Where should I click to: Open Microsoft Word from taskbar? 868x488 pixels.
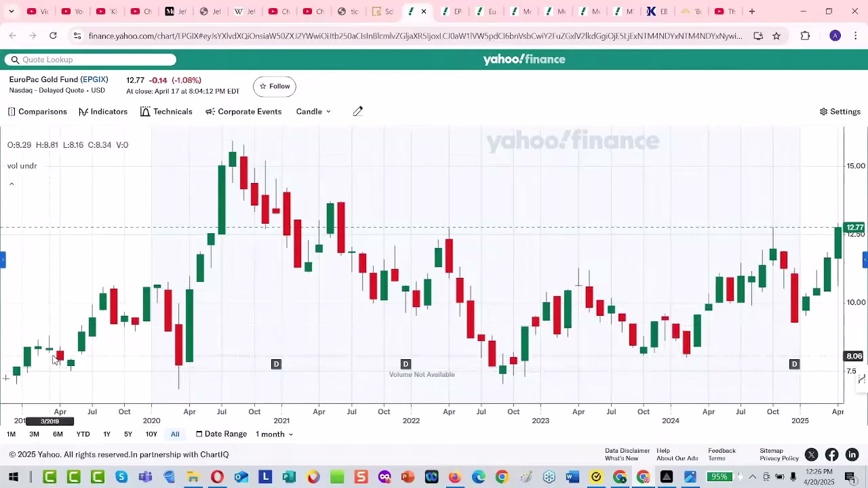(572, 477)
